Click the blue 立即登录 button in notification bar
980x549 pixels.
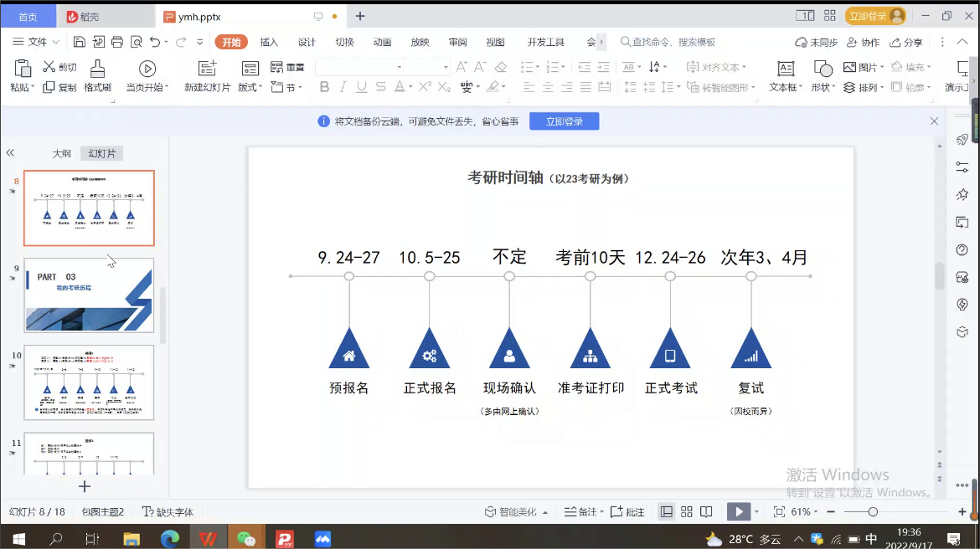564,121
